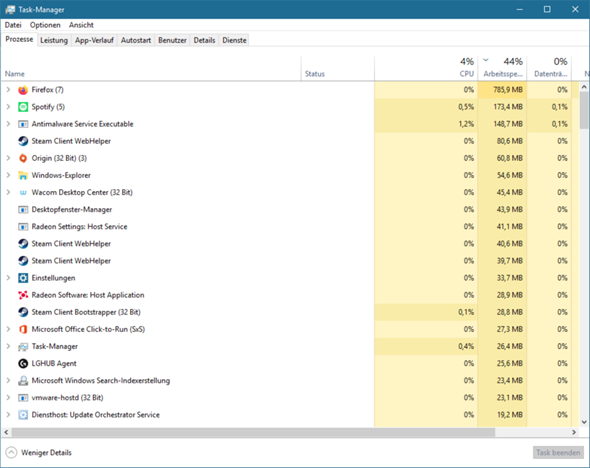
Task: Expand the Task-Manager process entry
Action: 8,346
